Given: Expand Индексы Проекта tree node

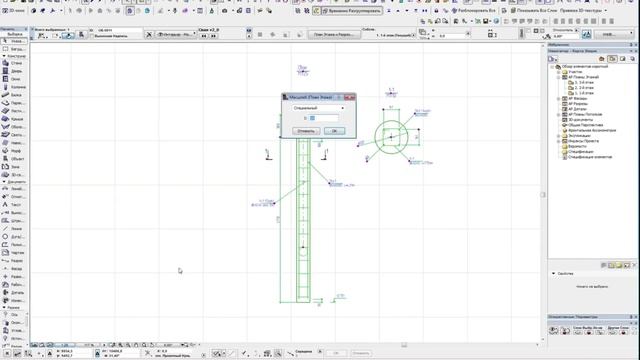Looking at the screenshot, I should [559, 141].
